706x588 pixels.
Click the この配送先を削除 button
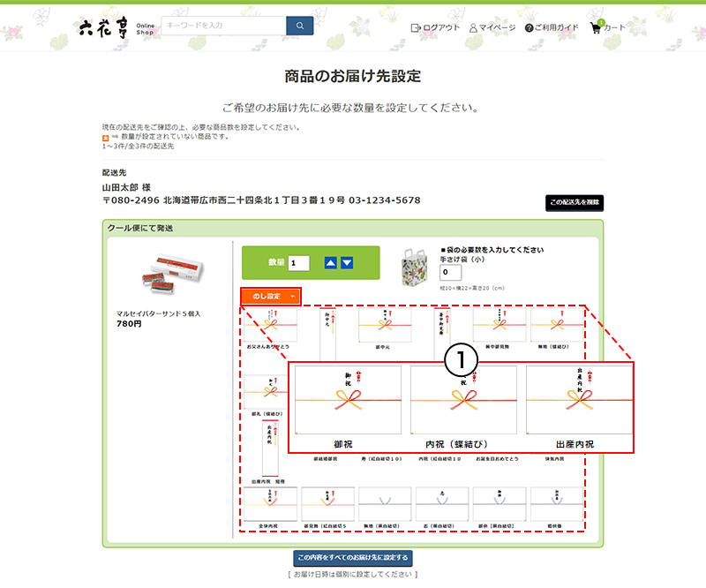coord(575,202)
